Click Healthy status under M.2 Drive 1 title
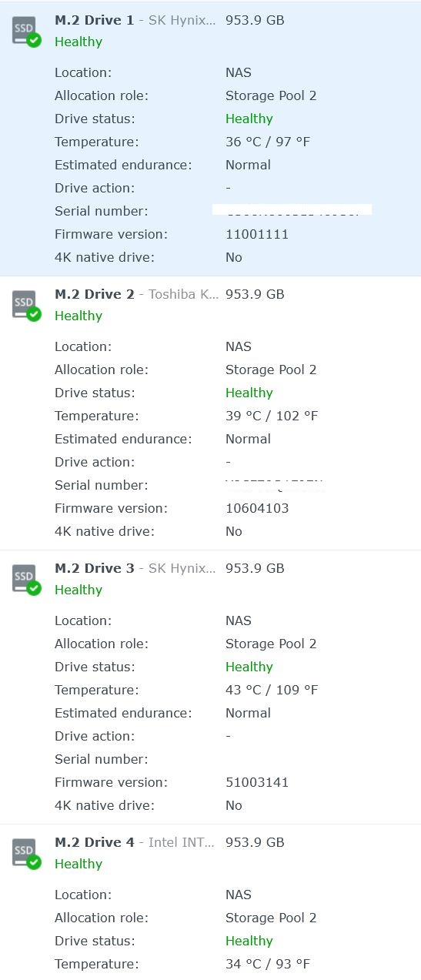The height and width of the screenshot is (980, 421). click(79, 42)
